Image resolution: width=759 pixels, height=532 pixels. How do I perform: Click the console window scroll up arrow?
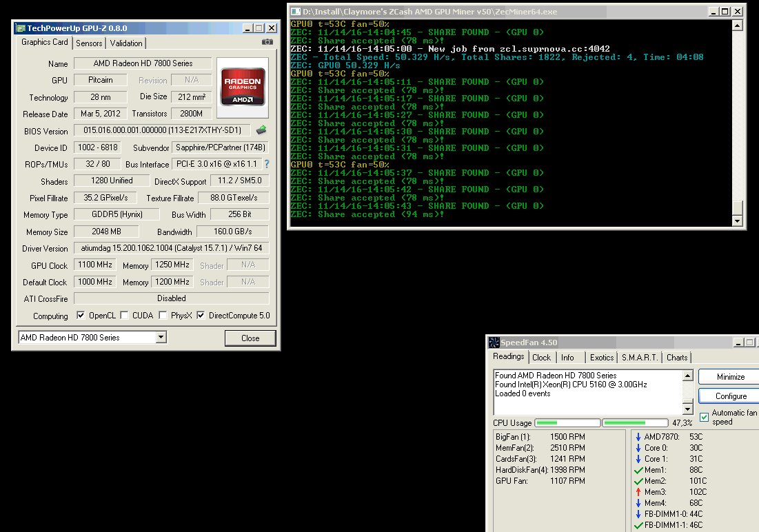coord(737,25)
